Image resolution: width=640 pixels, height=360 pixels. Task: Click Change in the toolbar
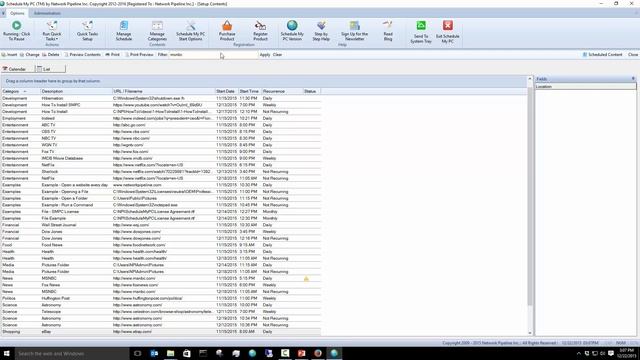[x=29, y=54]
